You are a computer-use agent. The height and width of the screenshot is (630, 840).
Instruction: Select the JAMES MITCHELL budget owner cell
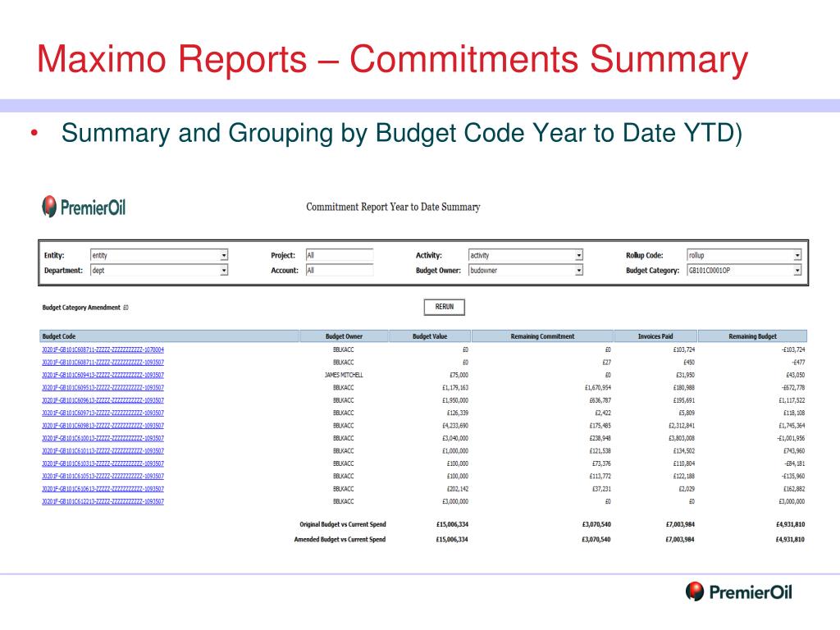click(x=344, y=375)
